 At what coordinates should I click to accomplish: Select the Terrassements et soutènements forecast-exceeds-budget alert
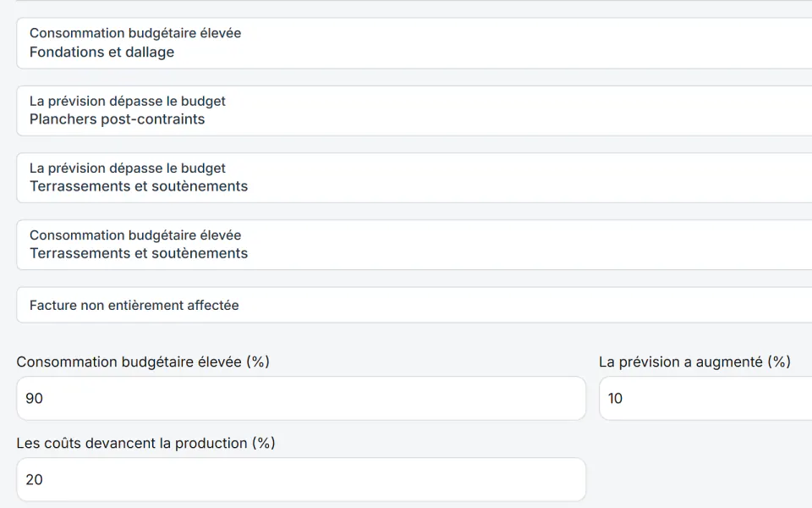pyautogui.click(x=414, y=177)
